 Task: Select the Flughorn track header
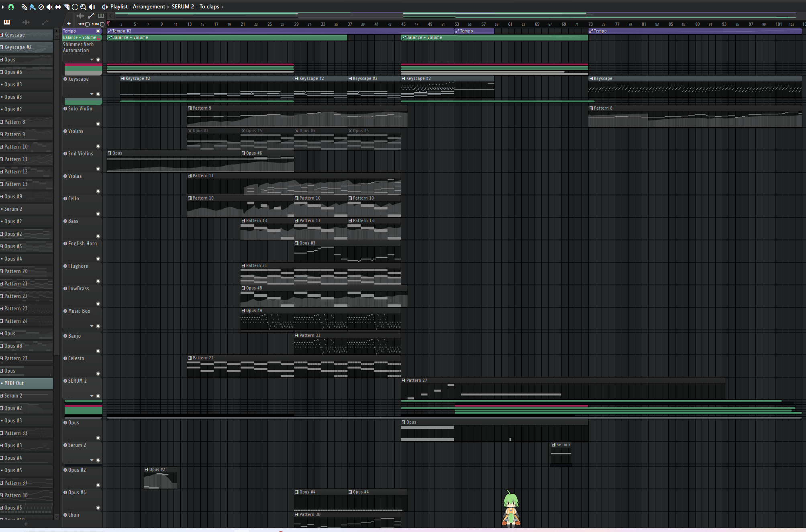coord(82,273)
